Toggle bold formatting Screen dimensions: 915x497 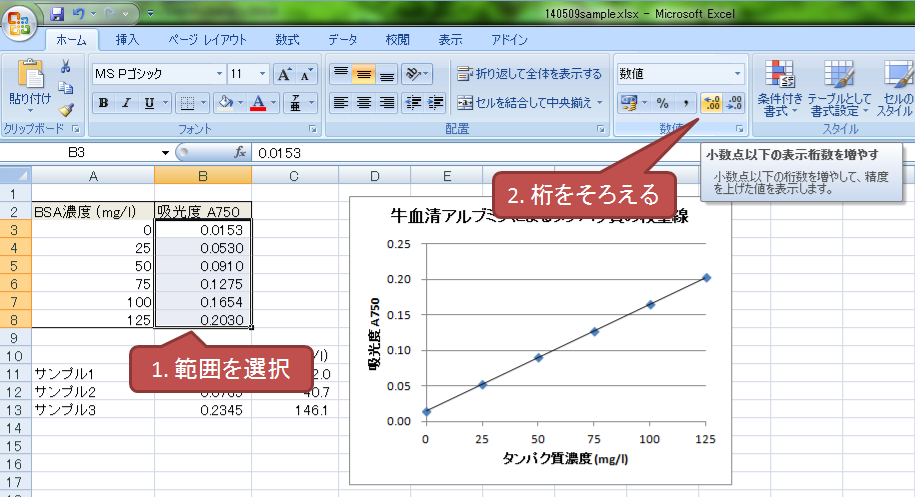pyautogui.click(x=104, y=102)
